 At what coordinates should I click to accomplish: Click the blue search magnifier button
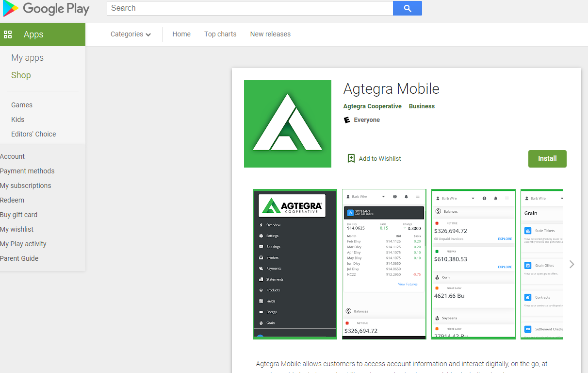pos(408,8)
